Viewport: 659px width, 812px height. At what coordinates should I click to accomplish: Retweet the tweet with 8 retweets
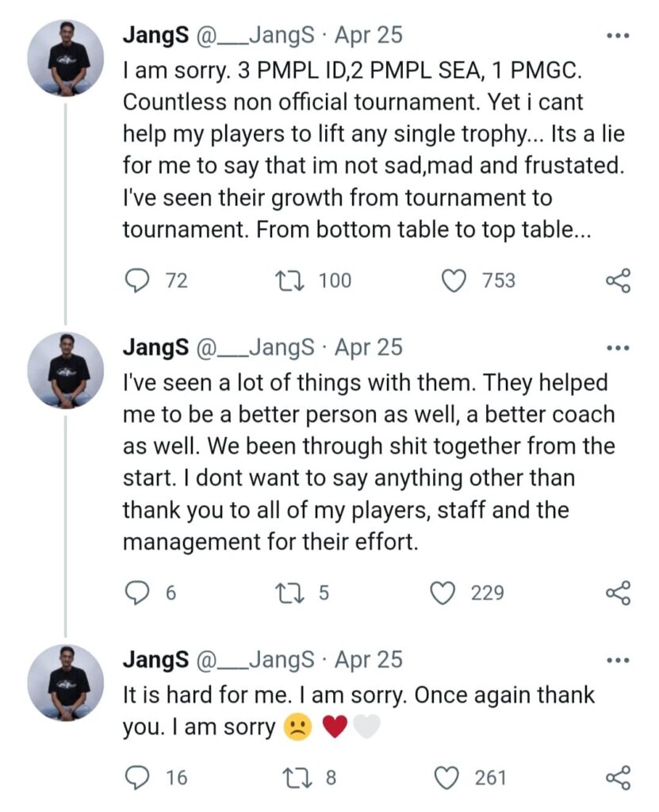point(284,778)
